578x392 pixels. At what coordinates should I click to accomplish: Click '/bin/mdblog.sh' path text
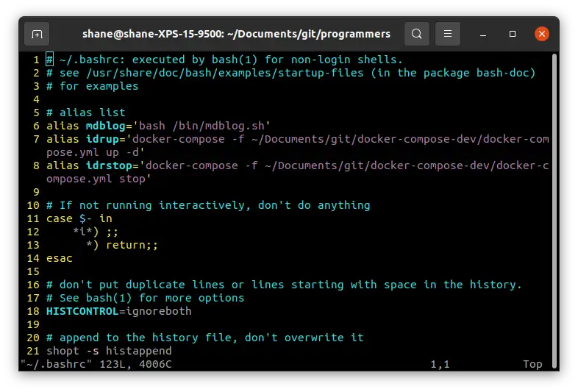tap(218, 126)
